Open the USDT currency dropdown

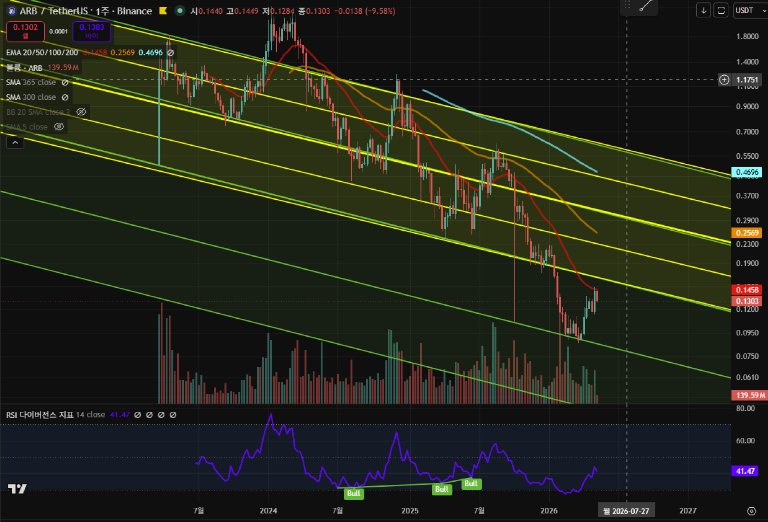750,10
